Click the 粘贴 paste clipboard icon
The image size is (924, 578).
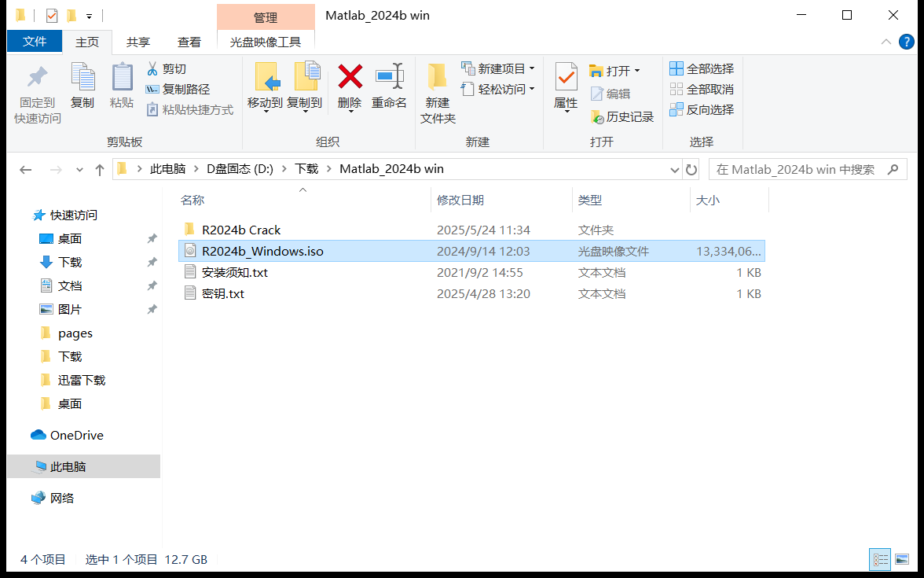pyautogui.click(x=122, y=77)
